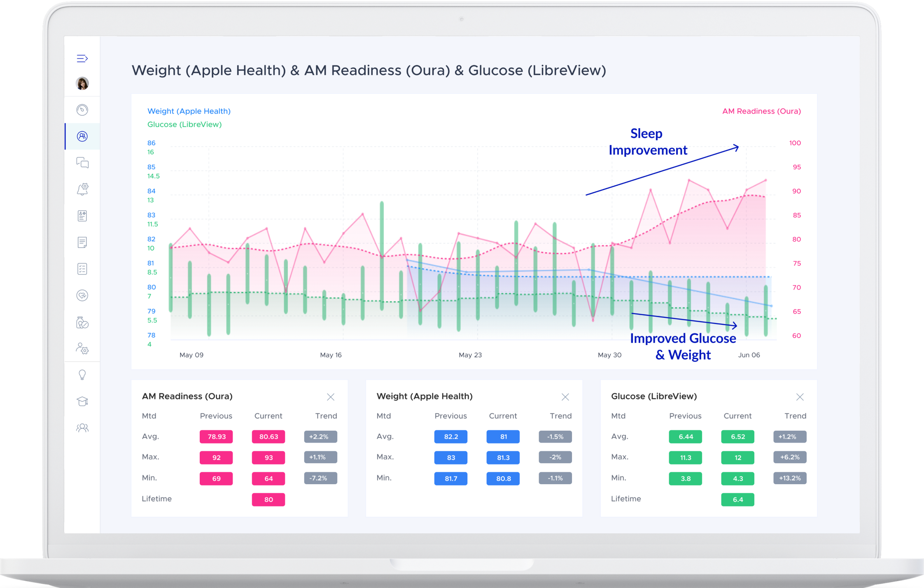The height and width of the screenshot is (588, 924).
Task: Open the medical record card icon
Action: pos(82,216)
